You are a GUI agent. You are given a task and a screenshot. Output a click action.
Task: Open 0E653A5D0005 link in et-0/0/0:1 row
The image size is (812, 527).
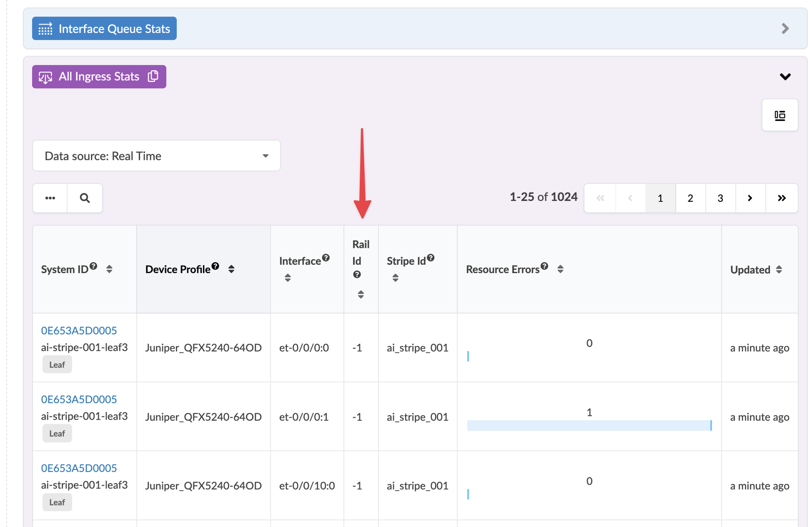pyautogui.click(x=79, y=399)
